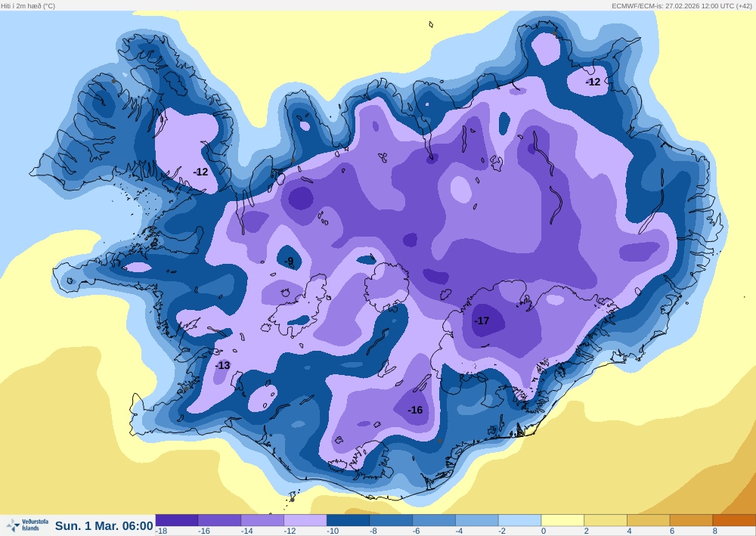Click the -4 legend scale number

(460, 531)
